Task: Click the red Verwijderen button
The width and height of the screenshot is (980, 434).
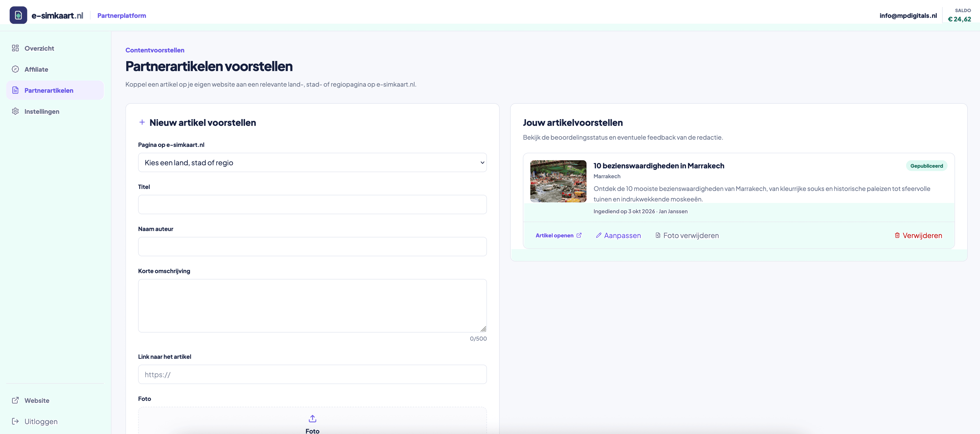Action: point(918,235)
